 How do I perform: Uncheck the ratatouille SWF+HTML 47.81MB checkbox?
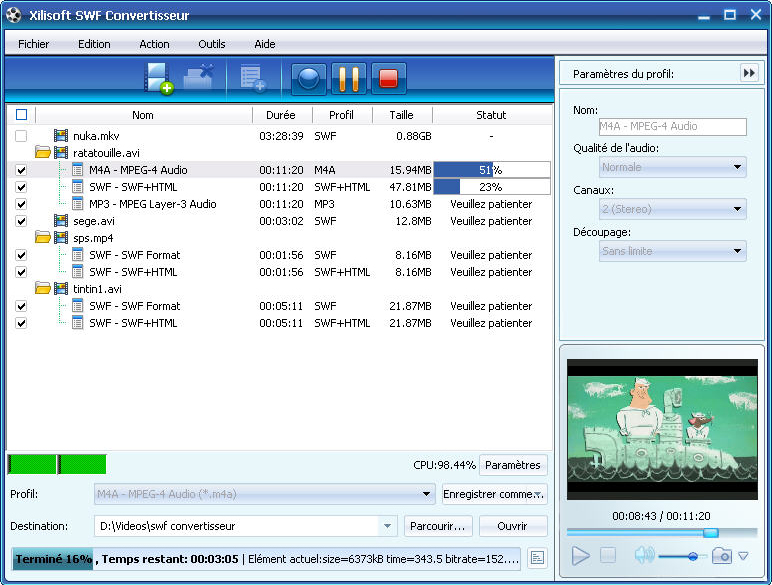21,187
